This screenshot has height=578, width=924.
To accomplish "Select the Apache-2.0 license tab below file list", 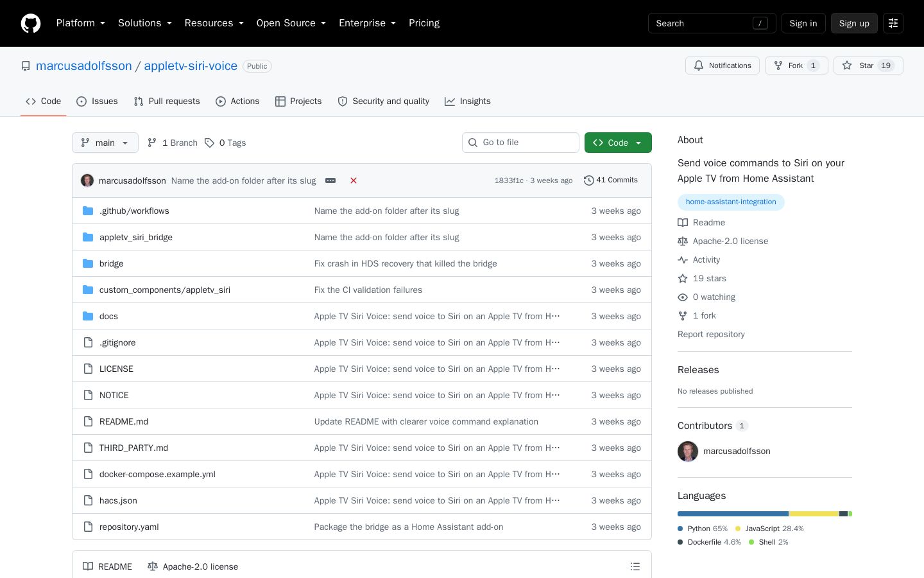I will coord(193,566).
